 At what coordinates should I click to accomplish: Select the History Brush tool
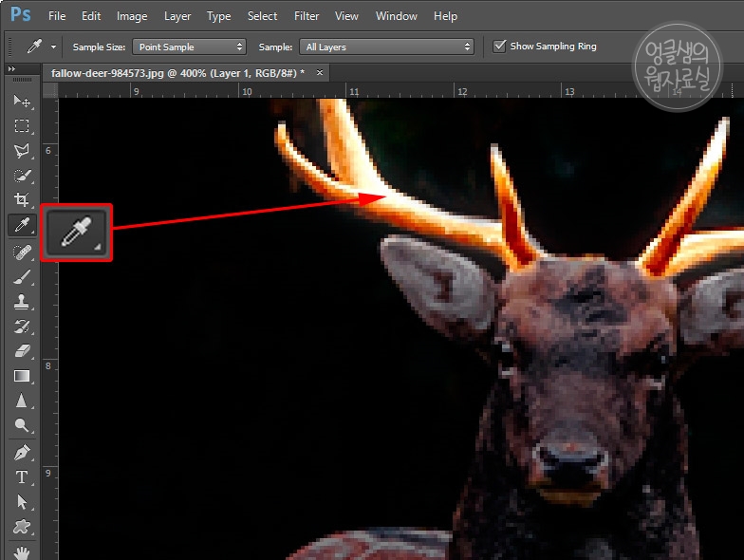coord(21,327)
